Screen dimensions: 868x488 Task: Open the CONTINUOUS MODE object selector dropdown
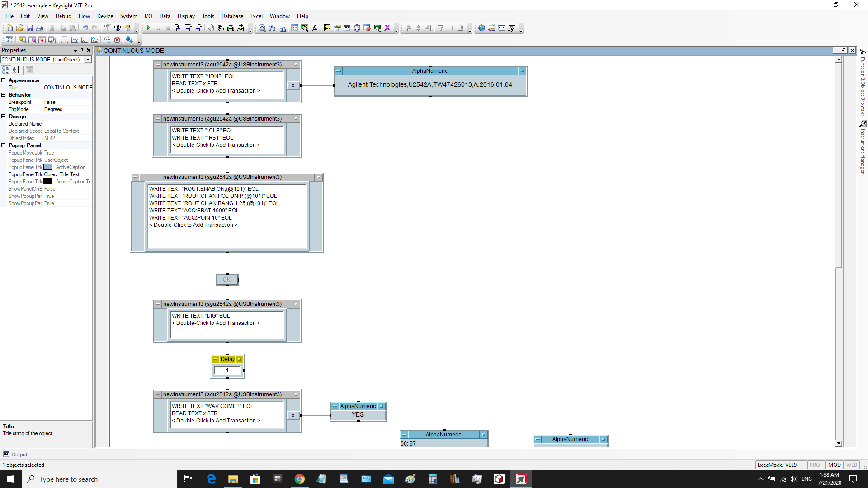(88, 60)
